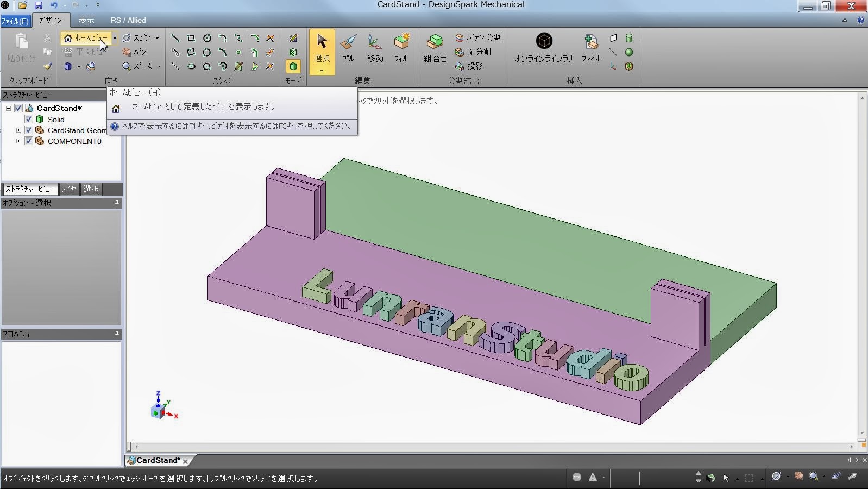This screenshot has height=489, width=868.
Task: Expand the COMPONENT0 tree node
Action: tap(18, 141)
